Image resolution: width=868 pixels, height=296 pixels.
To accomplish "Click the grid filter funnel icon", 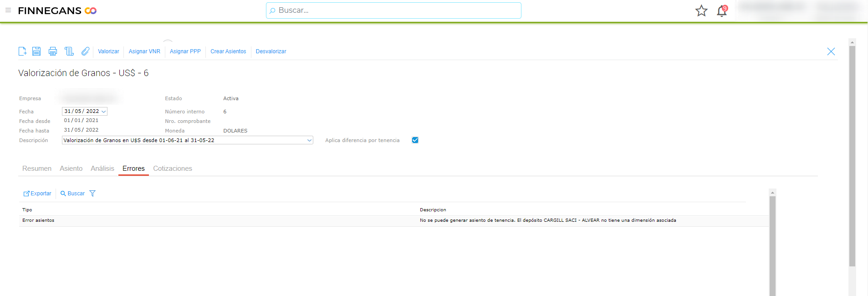I will 92,194.
